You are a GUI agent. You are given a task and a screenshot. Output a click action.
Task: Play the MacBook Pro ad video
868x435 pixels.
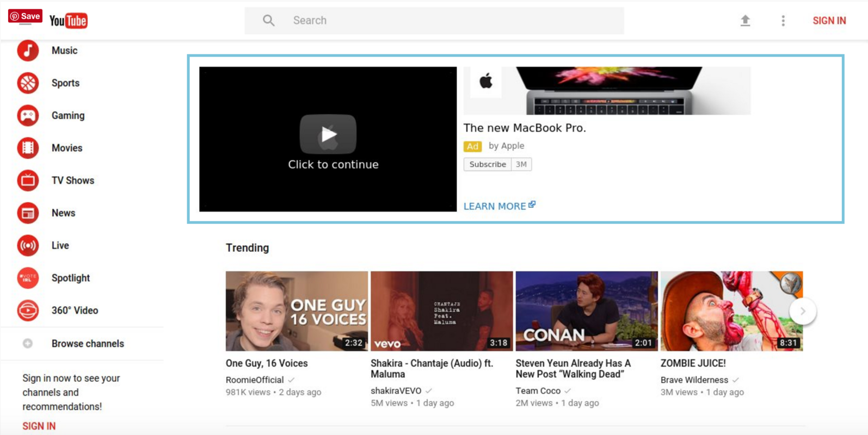click(328, 134)
